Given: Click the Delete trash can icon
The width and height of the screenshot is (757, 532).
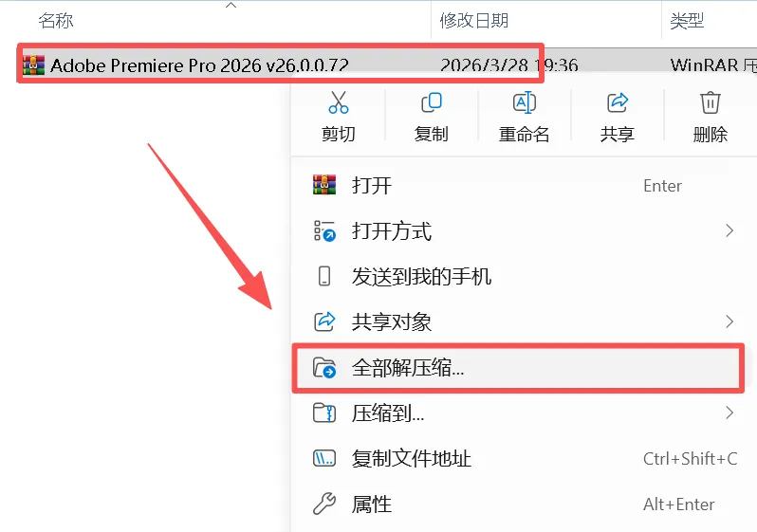Looking at the screenshot, I should (x=710, y=102).
